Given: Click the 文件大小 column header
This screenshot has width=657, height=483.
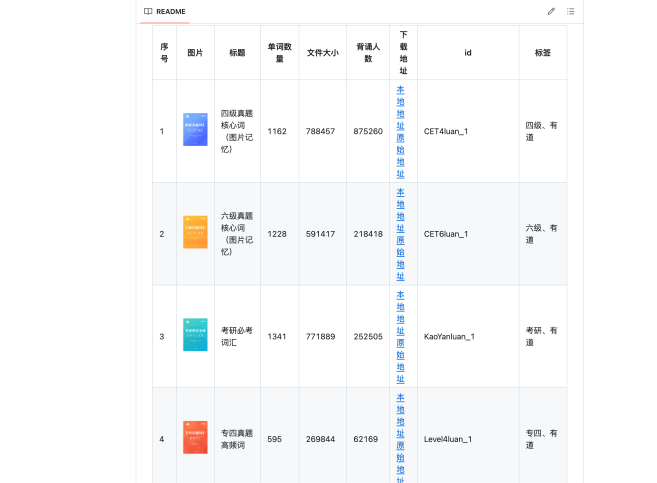Looking at the screenshot, I should pos(322,52).
